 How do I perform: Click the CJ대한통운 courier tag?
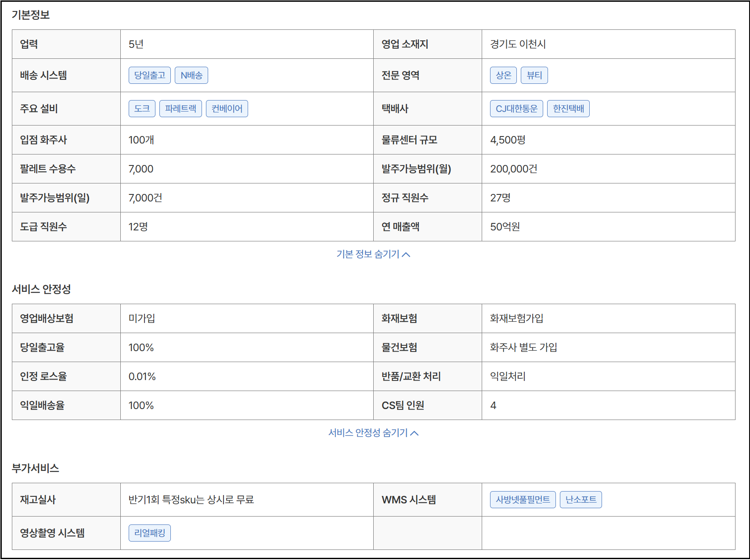coord(516,108)
